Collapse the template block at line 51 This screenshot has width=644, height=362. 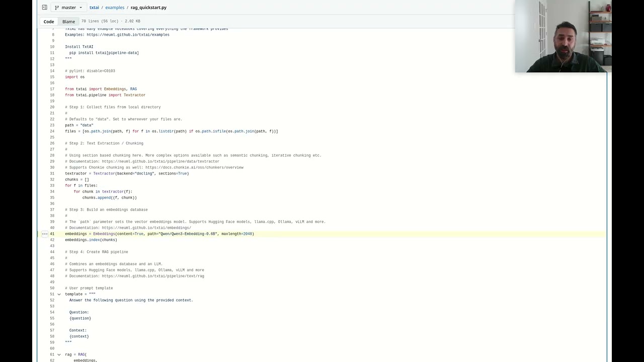coord(59,294)
